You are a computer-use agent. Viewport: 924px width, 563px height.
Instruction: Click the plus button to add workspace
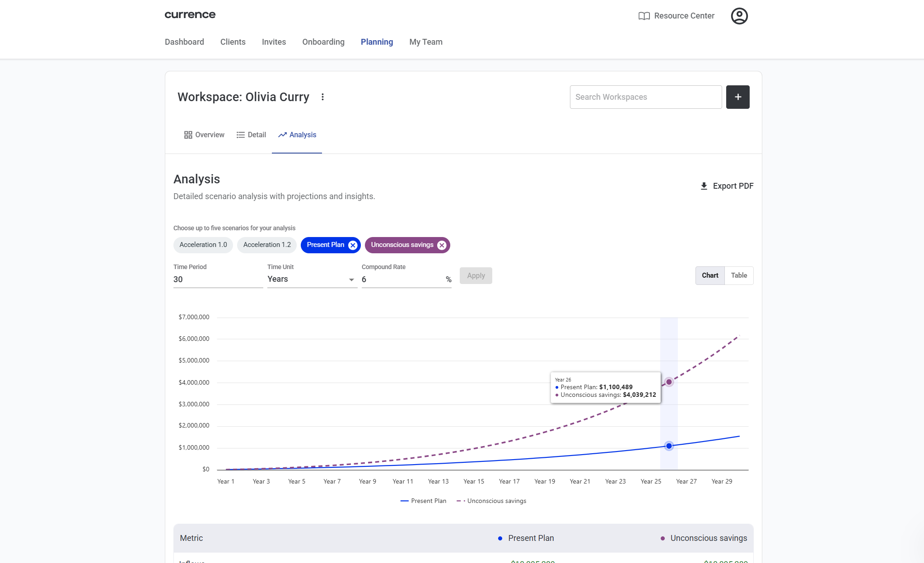tap(737, 97)
